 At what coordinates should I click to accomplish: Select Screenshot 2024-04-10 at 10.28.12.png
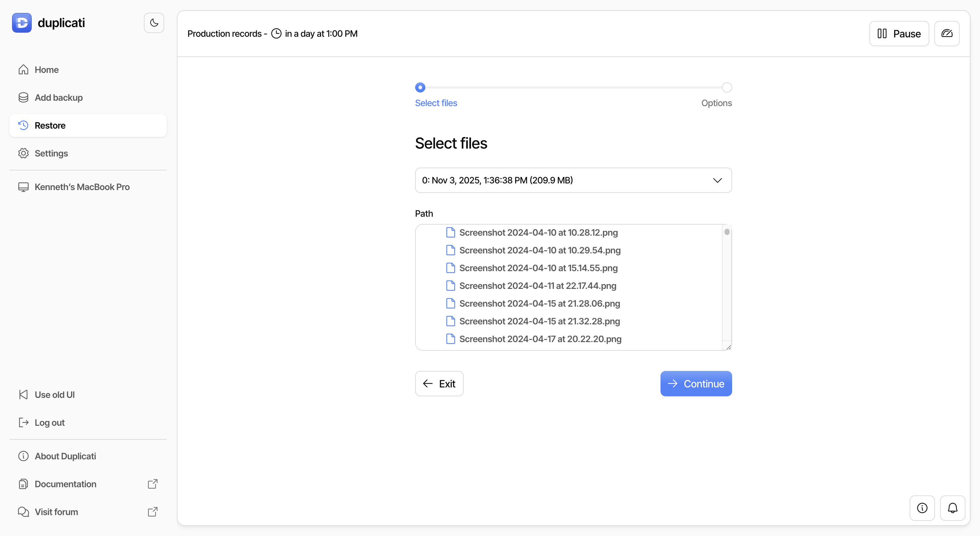538,233
